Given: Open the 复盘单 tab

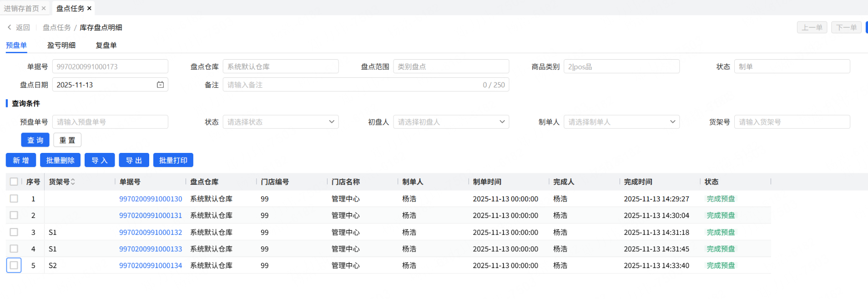Looking at the screenshot, I should 106,45.
